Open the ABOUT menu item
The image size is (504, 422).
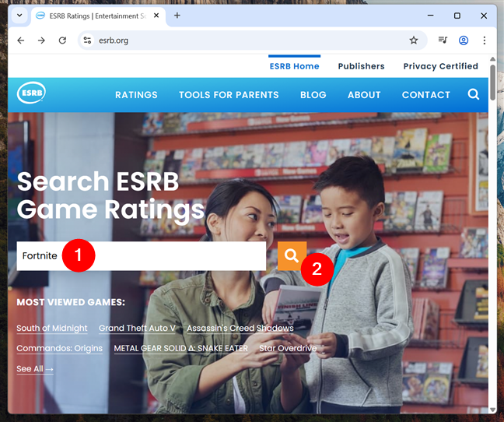pos(364,95)
